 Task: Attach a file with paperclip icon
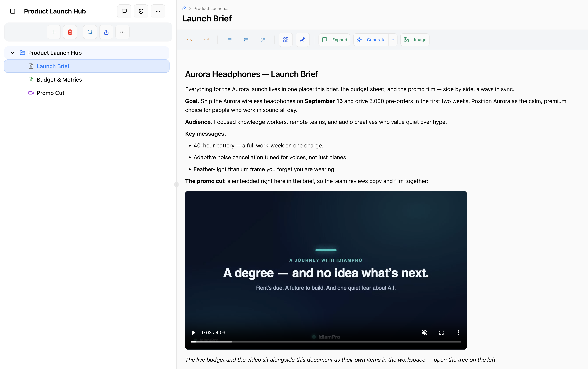303,40
